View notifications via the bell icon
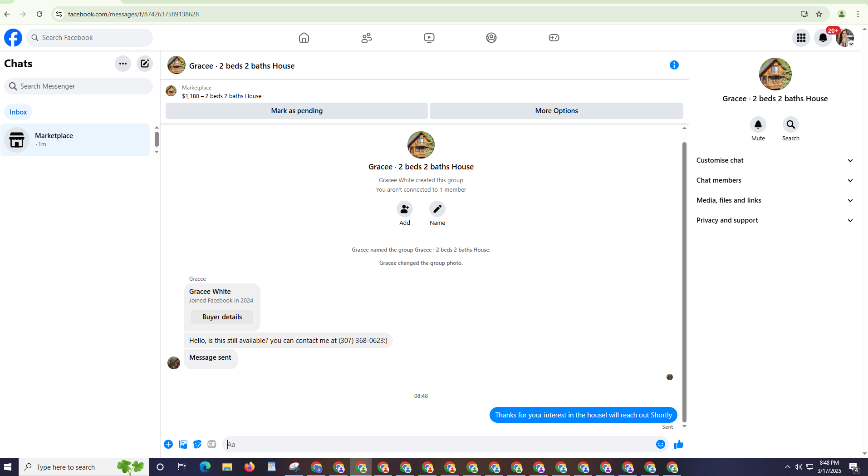Viewport: 868px width, 476px height. 823,38
